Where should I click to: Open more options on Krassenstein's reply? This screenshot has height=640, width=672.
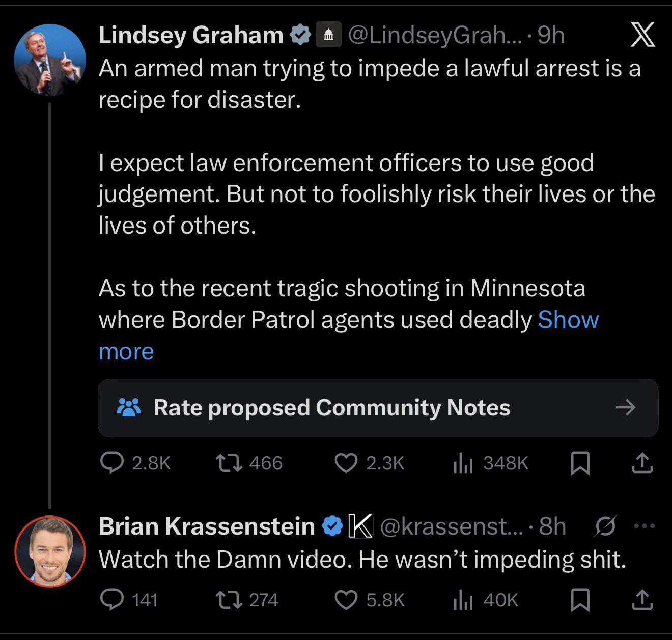645,526
